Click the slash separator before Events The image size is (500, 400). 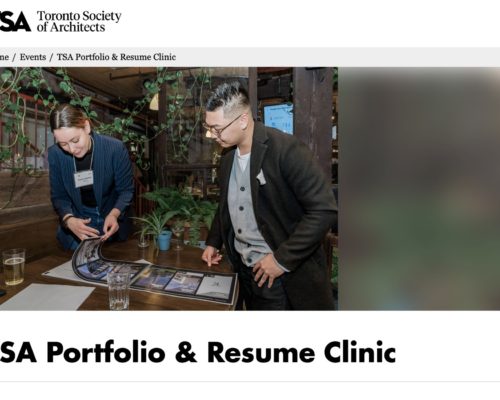point(14,57)
